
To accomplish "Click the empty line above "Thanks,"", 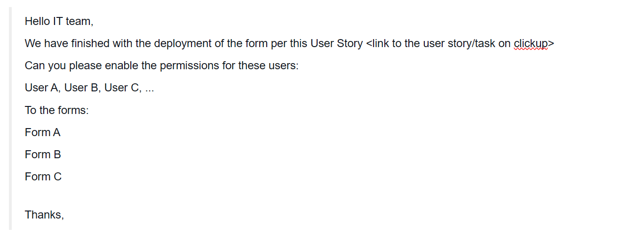I will point(94,195).
